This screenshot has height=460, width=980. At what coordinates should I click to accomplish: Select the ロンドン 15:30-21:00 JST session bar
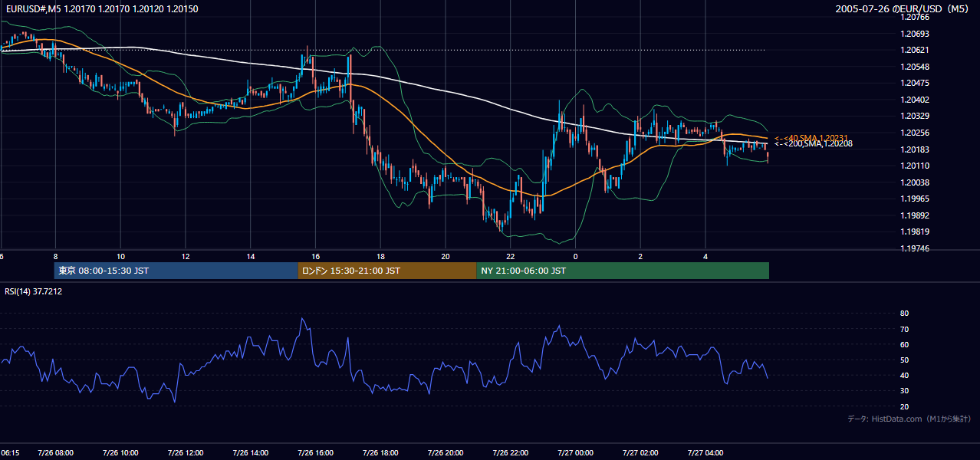click(x=387, y=271)
